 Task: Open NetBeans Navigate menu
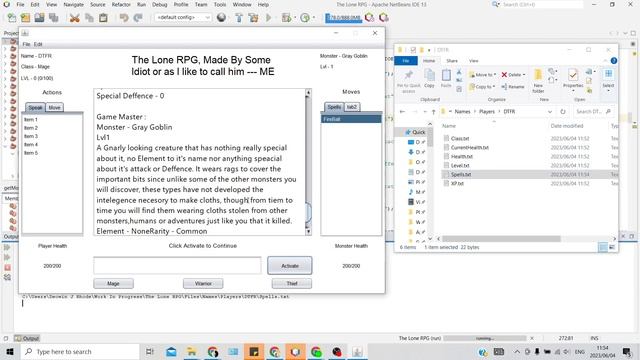point(73,4)
